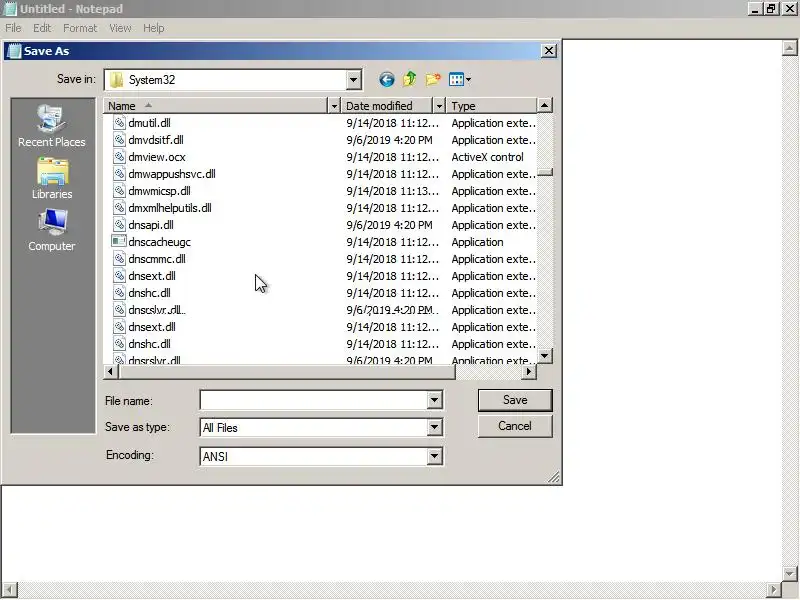Go back to the last visited folder
Viewport: 800px width, 600px height.
[386, 80]
